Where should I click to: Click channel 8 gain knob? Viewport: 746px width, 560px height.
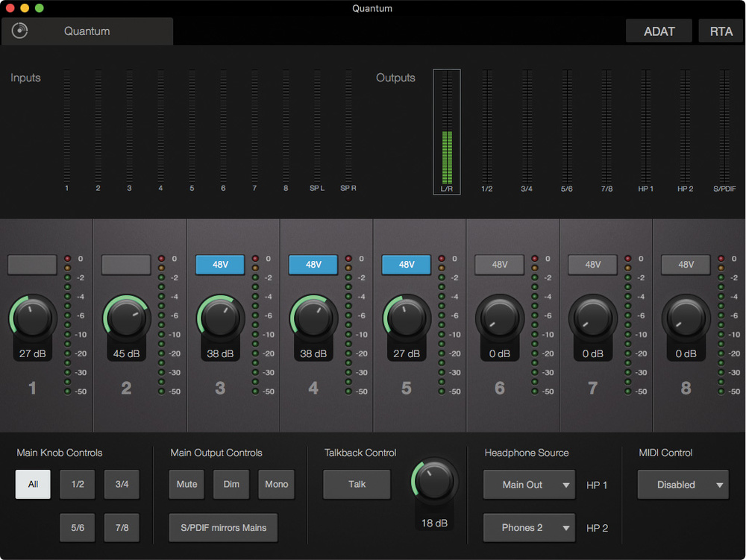tap(686, 318)
